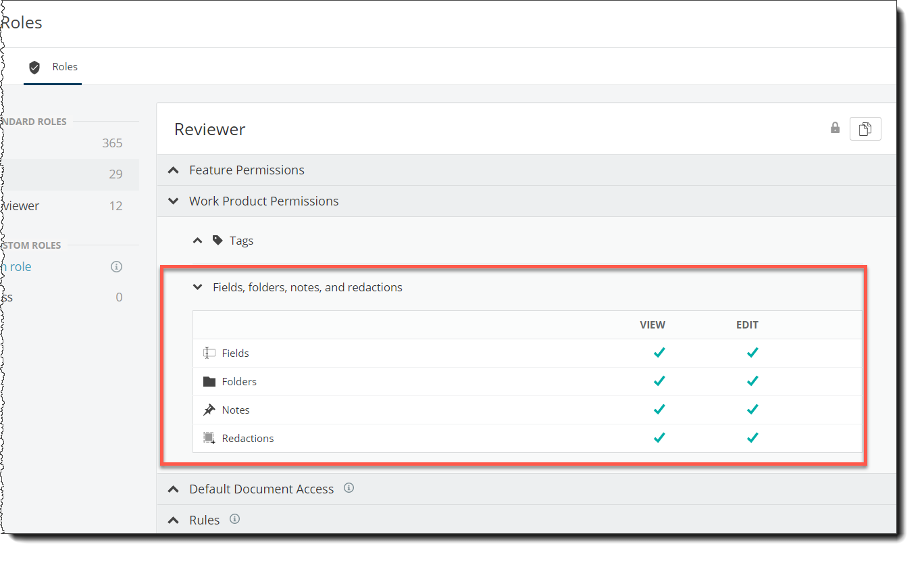Viewport: 924px width, 561px height.
Task: Toggle the Redactions Edit checkmark
Action: (752, 438)
